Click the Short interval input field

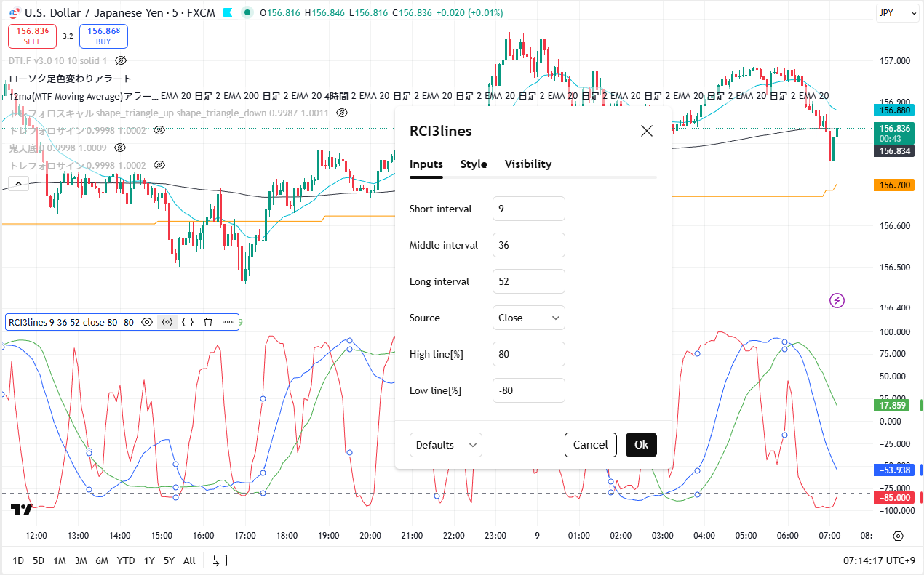tap(528, 209)
